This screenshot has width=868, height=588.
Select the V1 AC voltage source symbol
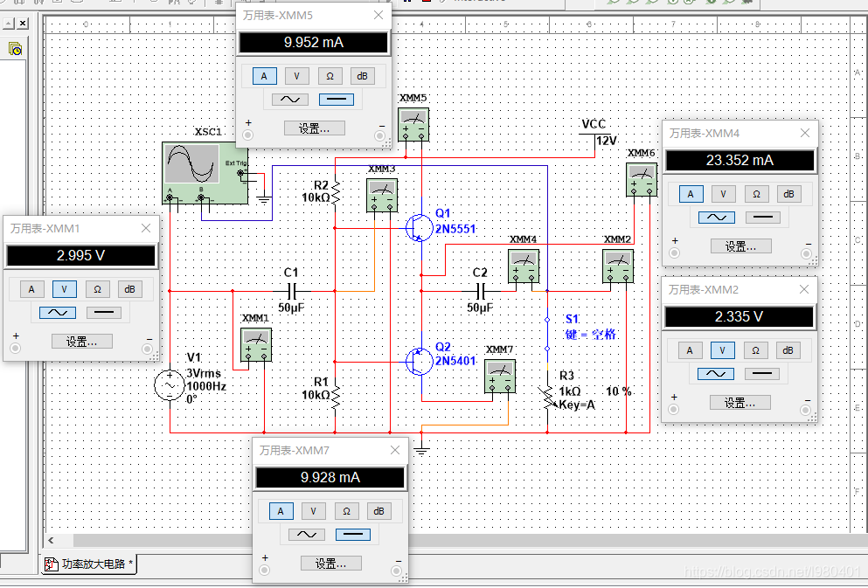[x=170, y=385]
